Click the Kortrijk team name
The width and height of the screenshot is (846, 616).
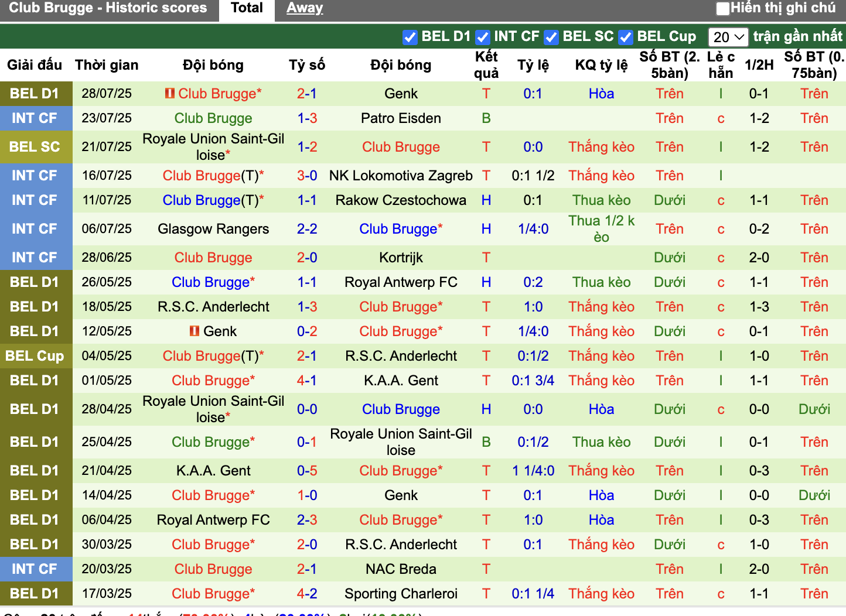pos(401,258)
